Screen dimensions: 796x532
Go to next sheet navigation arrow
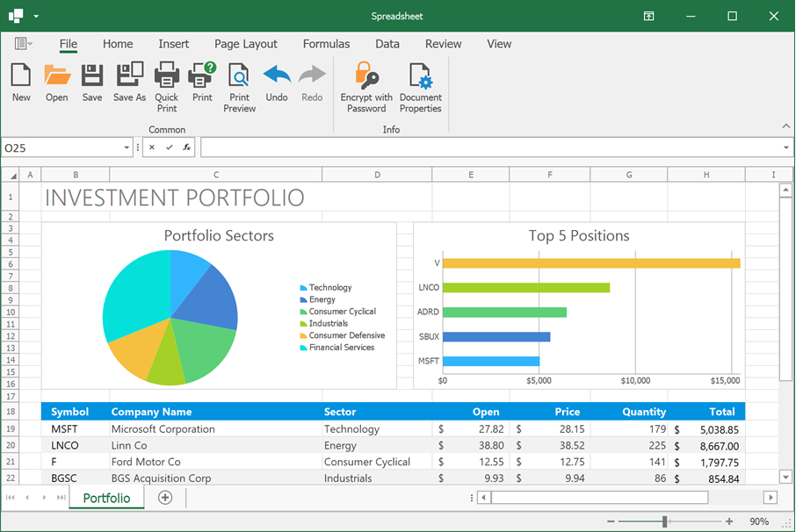click(44, 498)
